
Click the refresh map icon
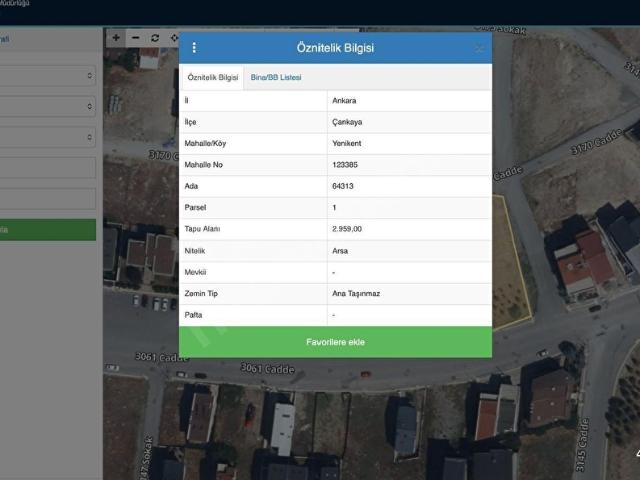click(x=155, y=38)
